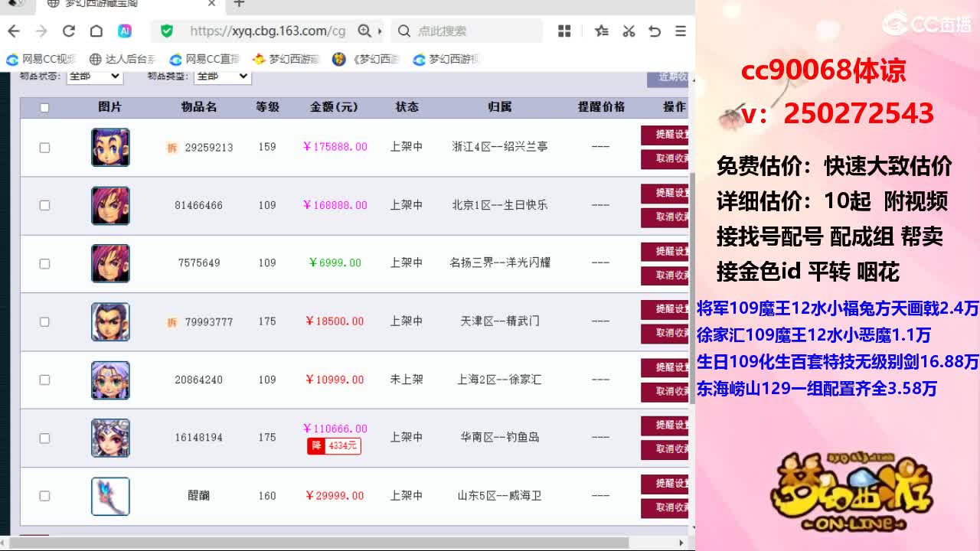Open the AI assistant icon in toolbar
Image resolution: width=980 pixels, height=551 pixels.
point(124,31)
